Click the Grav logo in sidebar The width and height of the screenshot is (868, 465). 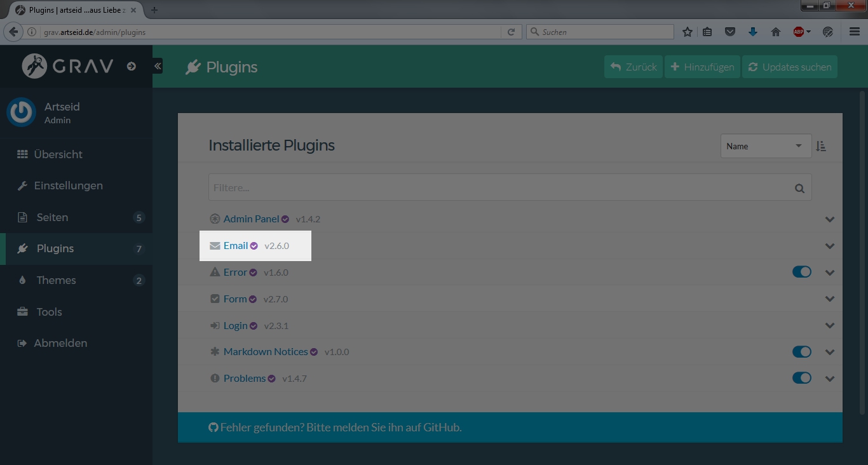click(68, 66)
